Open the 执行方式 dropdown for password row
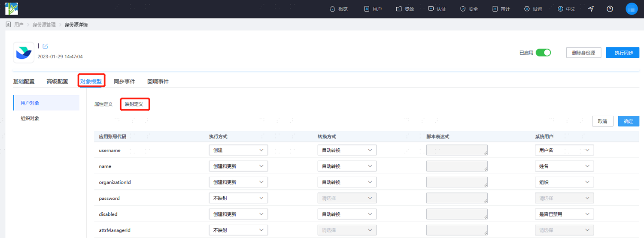644x238 pixels. click(x=238, y=198)
